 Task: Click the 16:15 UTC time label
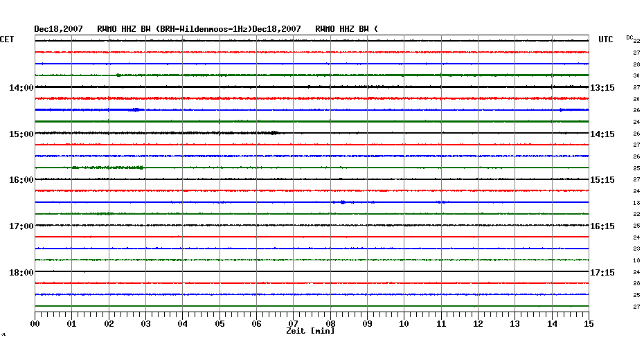pyautogui.click(x=602, y=226)
